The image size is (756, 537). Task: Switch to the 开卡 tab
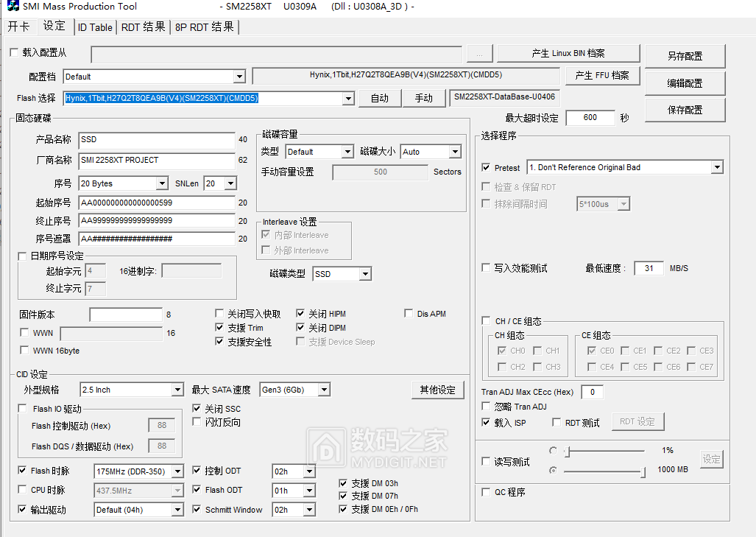coord(19,27)
